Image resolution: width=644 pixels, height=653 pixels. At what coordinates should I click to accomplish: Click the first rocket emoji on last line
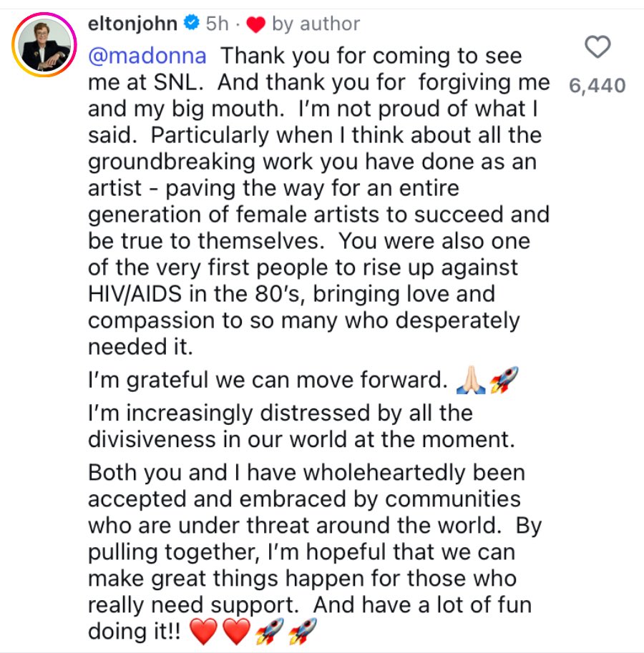(270, 631)
